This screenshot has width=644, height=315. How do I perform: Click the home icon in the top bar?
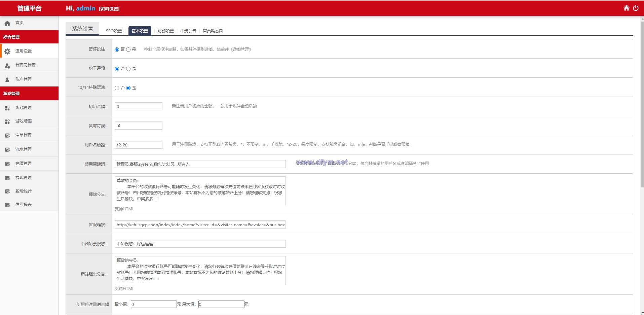click(x=626, y=8)
